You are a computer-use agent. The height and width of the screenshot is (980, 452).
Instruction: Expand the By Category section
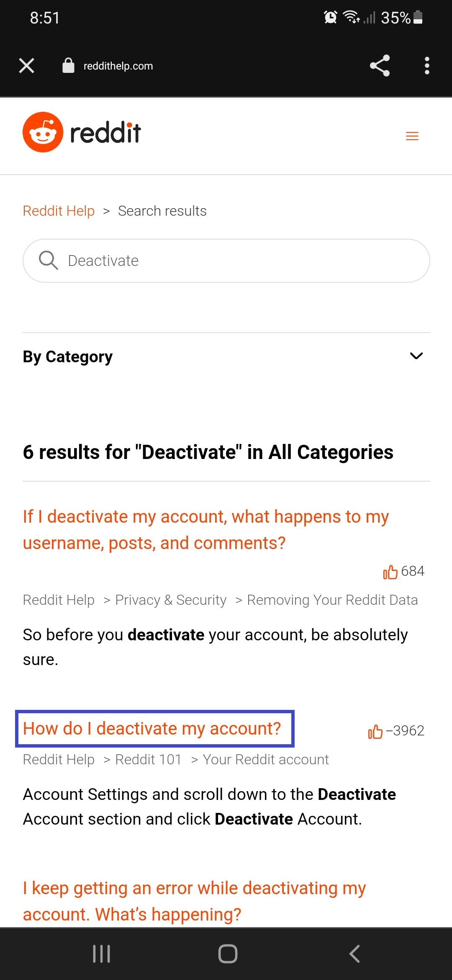pos(416,356)
